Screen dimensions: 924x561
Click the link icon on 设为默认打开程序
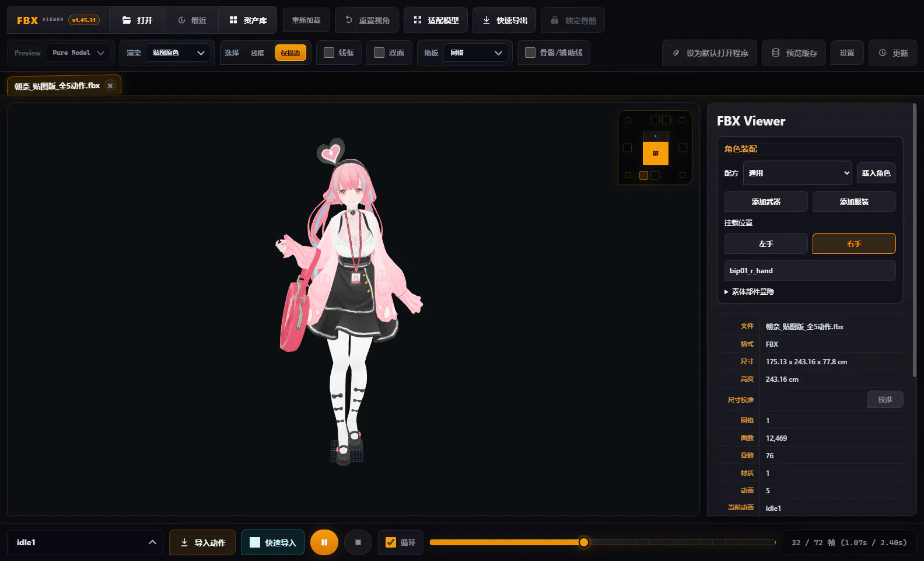click(x=676, y=53)
